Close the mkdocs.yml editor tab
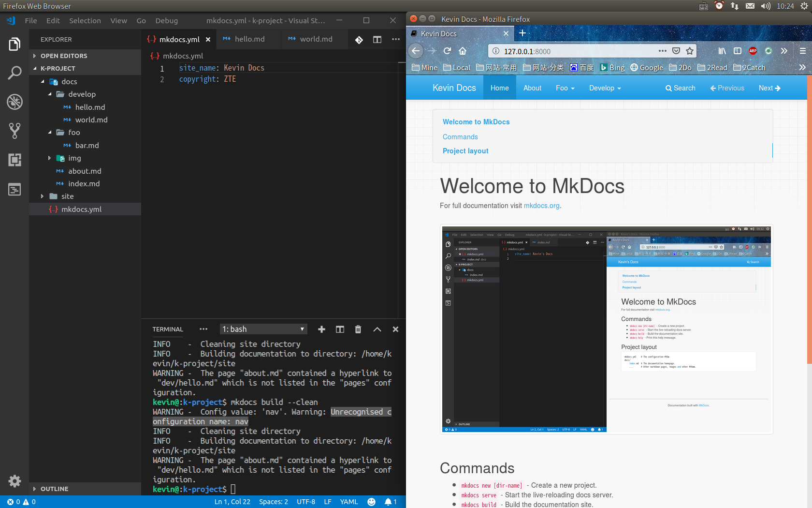The image size is (812, 508). coord(208,40)
